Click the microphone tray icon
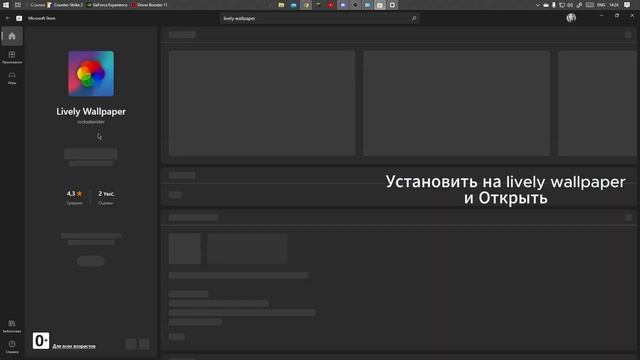Screen dimensions: 640x360 (553, 5)
